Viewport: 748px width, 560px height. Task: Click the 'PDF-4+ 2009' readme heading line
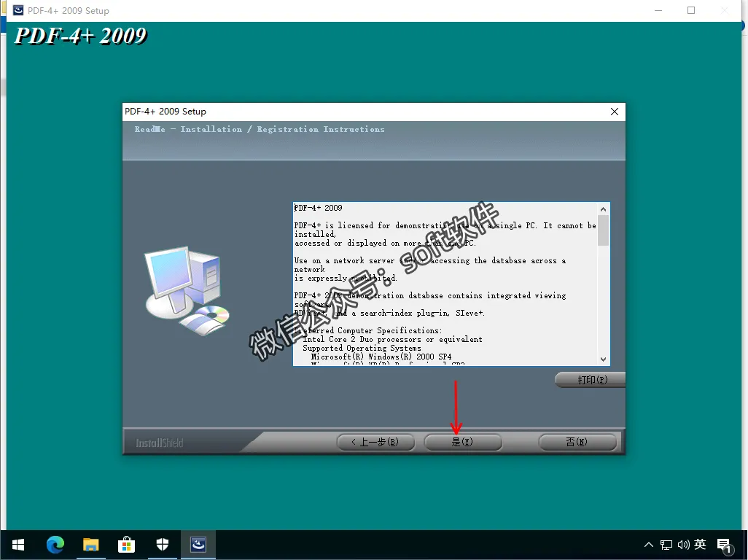point(318,208)
